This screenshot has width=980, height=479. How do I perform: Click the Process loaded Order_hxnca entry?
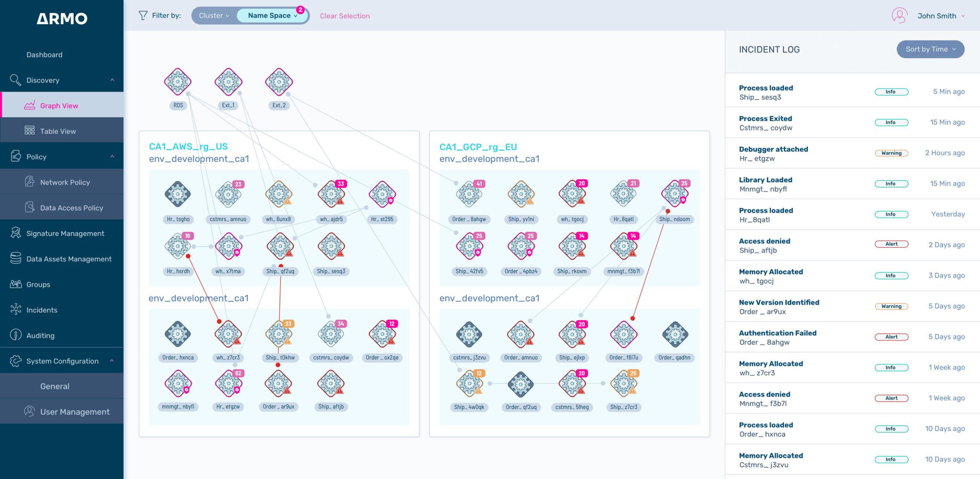click(x=852, y=429)
